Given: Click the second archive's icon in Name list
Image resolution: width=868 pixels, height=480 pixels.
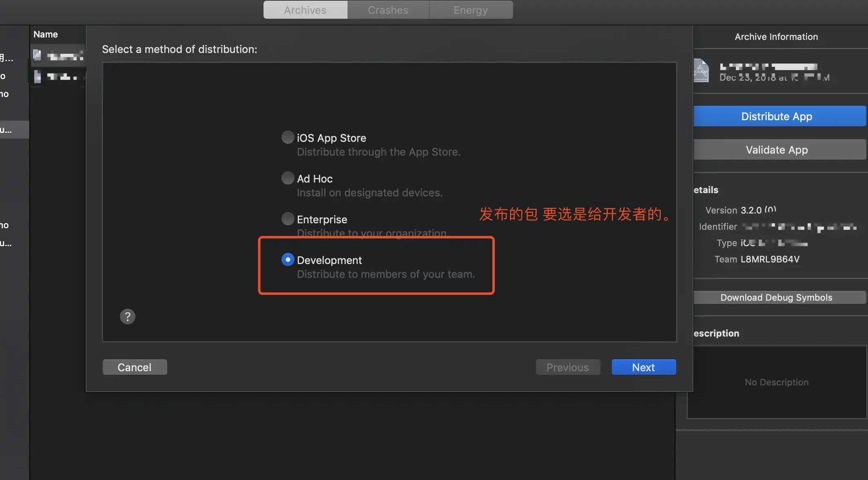Looking at the screenshot, I should 38,76.
